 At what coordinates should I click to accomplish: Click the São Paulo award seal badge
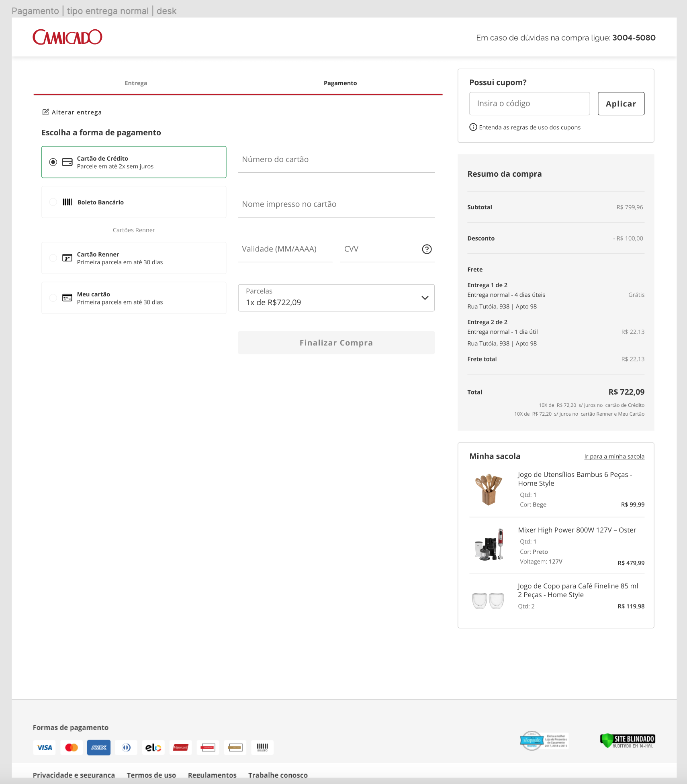(544, 741)
